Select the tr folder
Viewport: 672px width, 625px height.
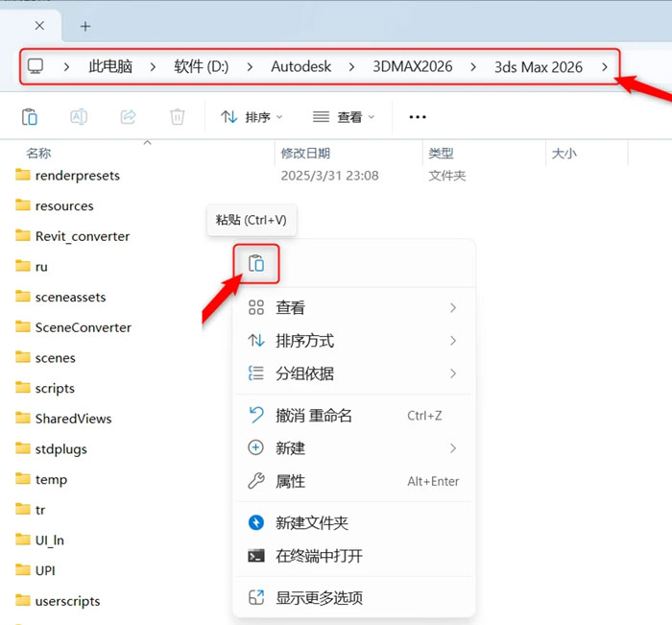pos(31,510)
